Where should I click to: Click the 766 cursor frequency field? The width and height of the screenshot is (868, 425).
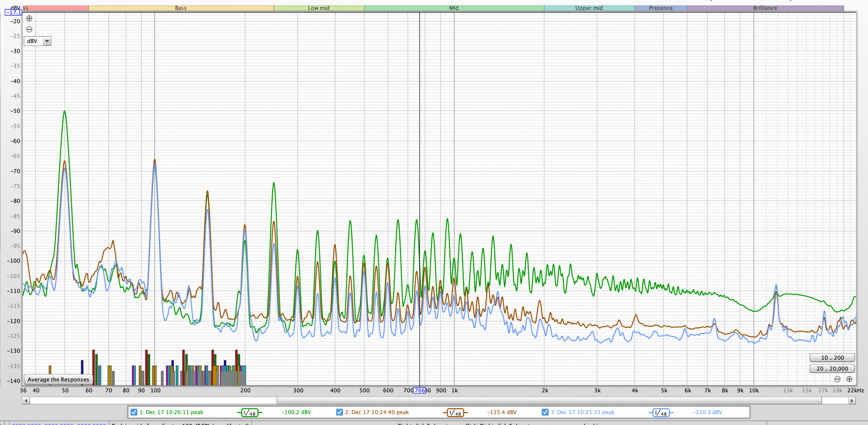[x=419, y=390]
